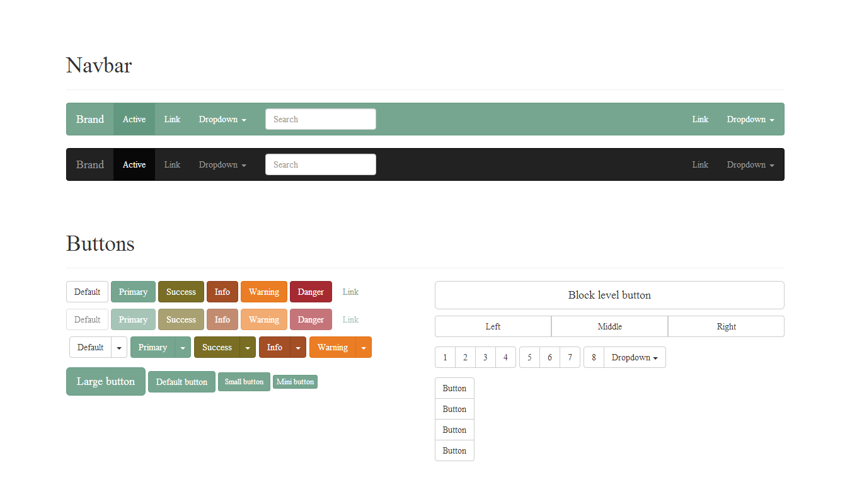This screenshot has height=504, width=857.
Task: Click left Link in dark navbar
Action: coord(172,164)
